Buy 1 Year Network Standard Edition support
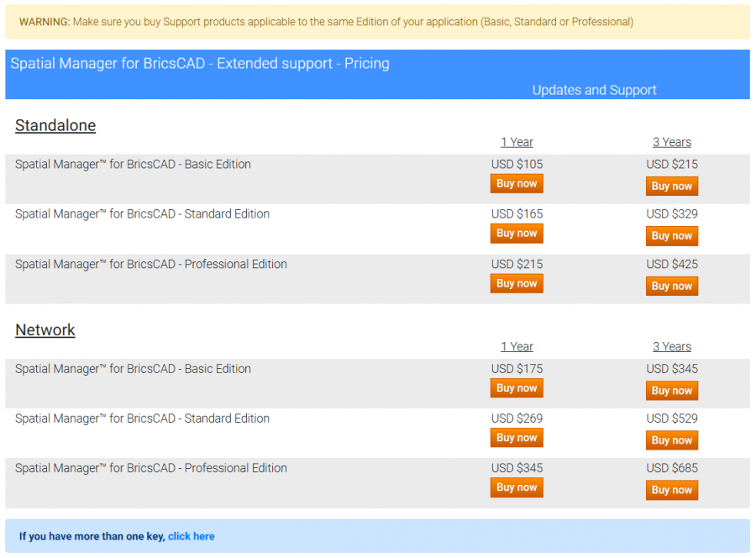The width and height of the screenshot is (756, 558). [516, 437]
